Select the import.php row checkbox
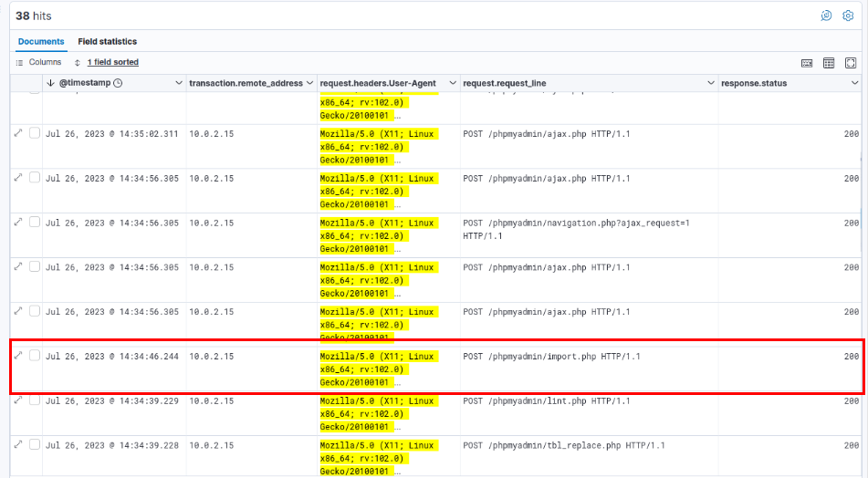The height and width of the screenshot is (478, 868). click(x=35, y=356)
